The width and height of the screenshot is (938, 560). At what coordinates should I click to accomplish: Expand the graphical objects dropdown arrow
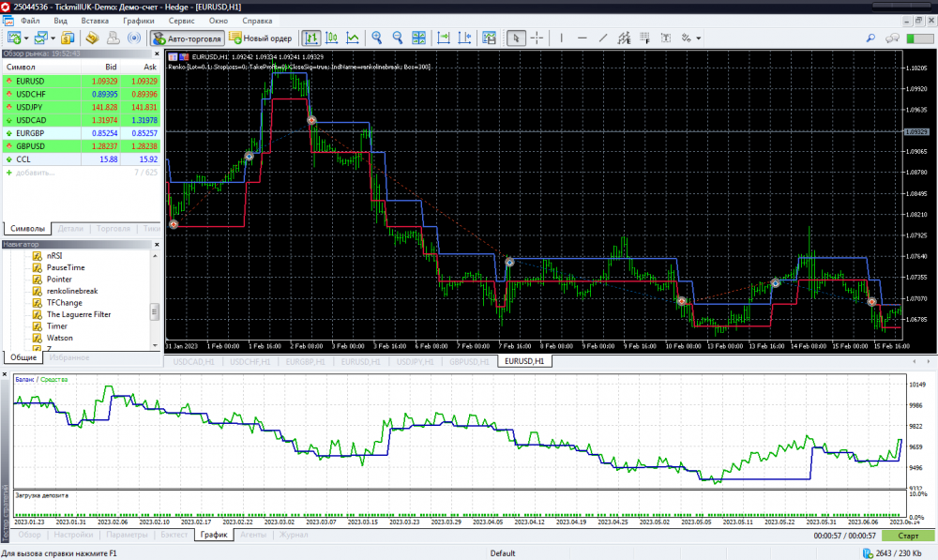(698, 38)
